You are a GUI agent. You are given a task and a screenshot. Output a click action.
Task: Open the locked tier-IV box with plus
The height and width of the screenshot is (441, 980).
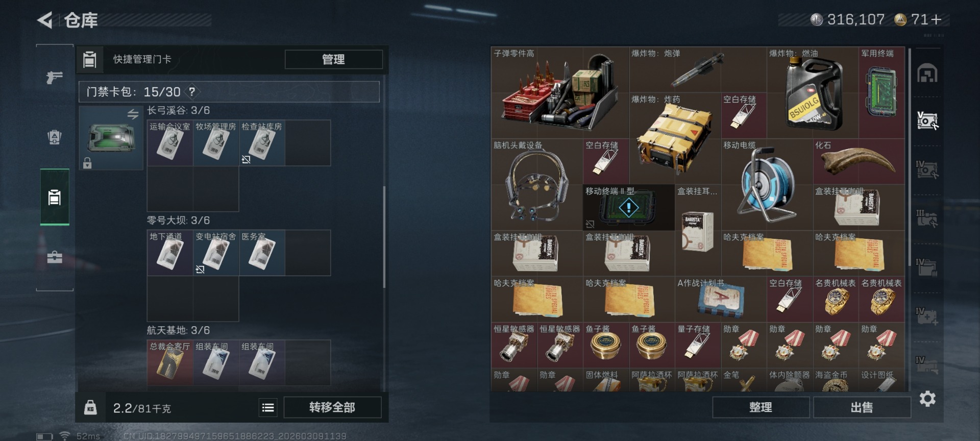coord(927,316)
